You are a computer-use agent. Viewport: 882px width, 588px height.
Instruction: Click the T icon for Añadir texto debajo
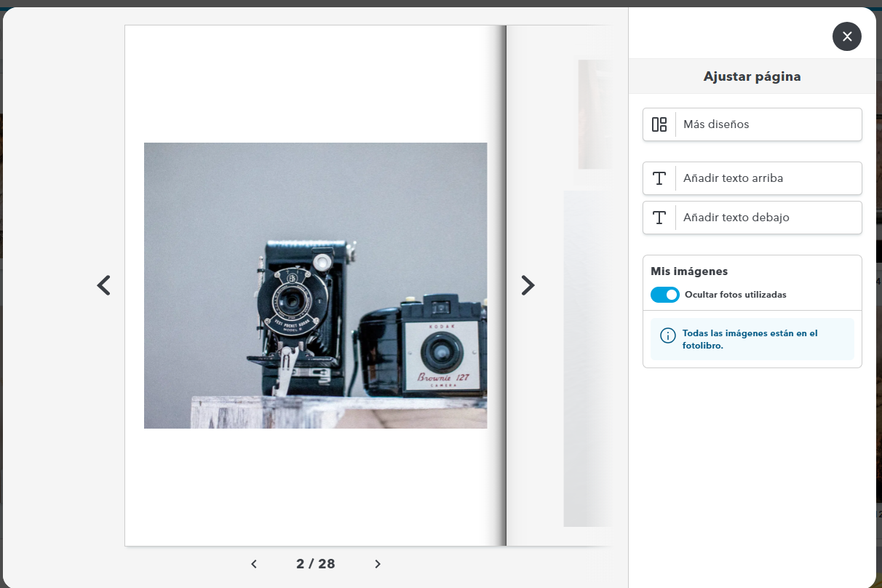tap(659, 218)
